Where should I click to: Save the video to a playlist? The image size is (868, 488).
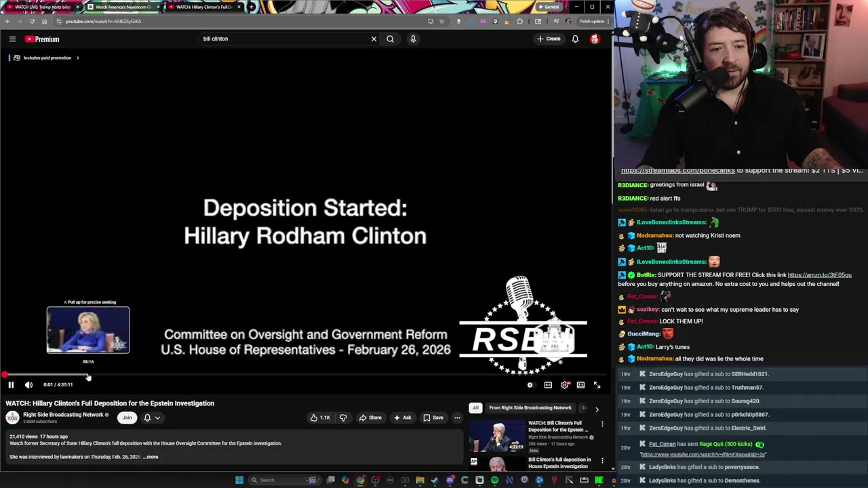433,418
